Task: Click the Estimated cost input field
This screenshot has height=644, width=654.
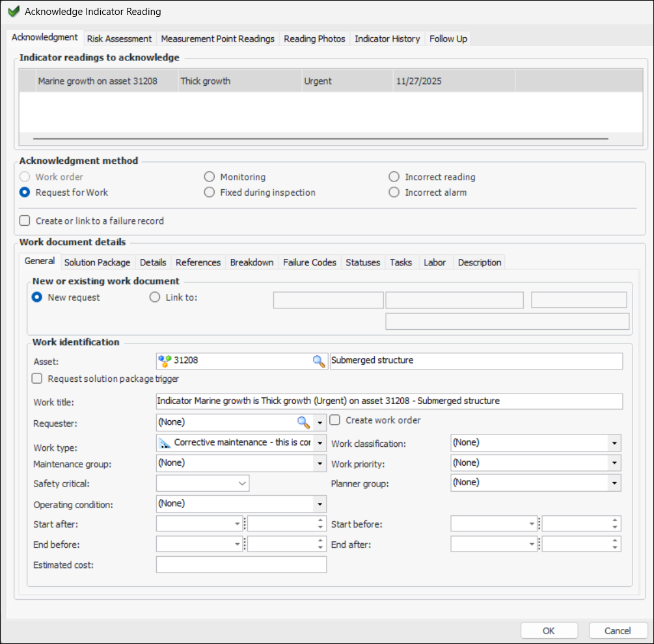Action: pos(241,565)
